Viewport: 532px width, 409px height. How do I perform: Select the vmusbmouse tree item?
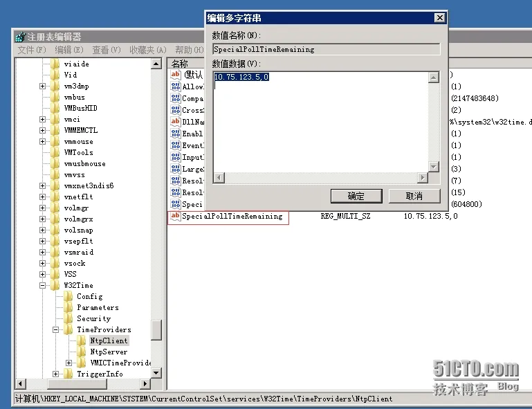[x=84, y=163]
